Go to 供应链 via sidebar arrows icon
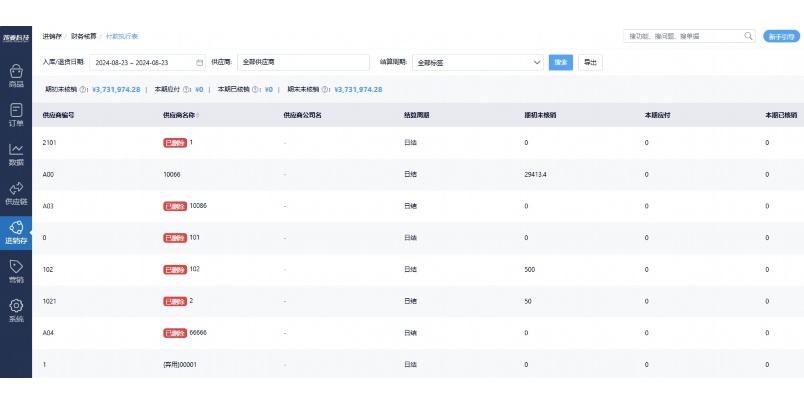The height and width of the screenshot is (404, 804). pos(16,193)
